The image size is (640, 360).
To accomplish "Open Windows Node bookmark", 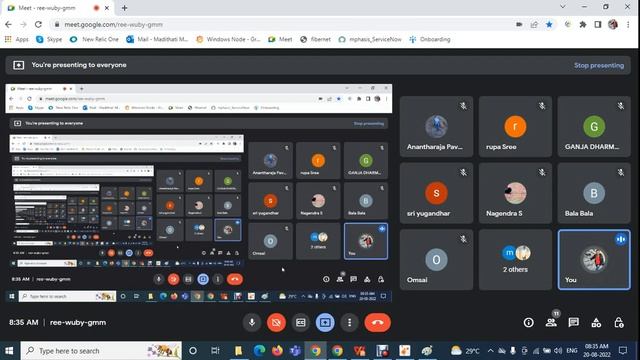I will (x=228, y=39).
